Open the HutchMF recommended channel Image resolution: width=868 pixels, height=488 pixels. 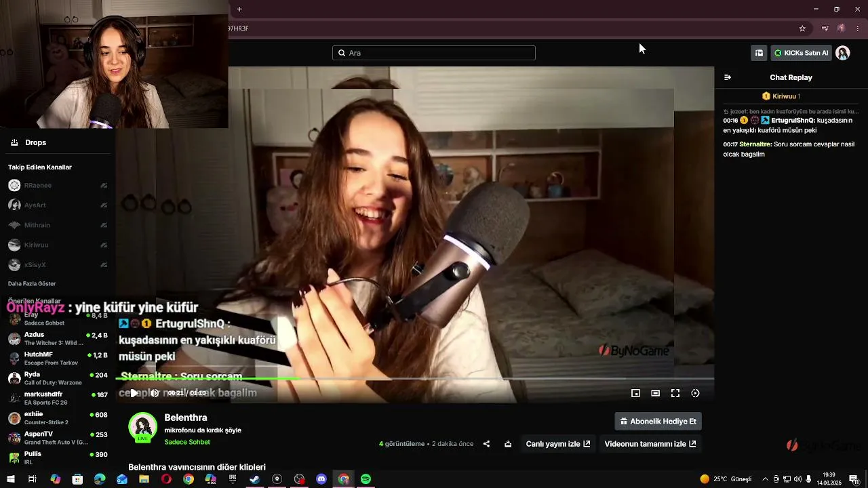click(x=57, y=359)
